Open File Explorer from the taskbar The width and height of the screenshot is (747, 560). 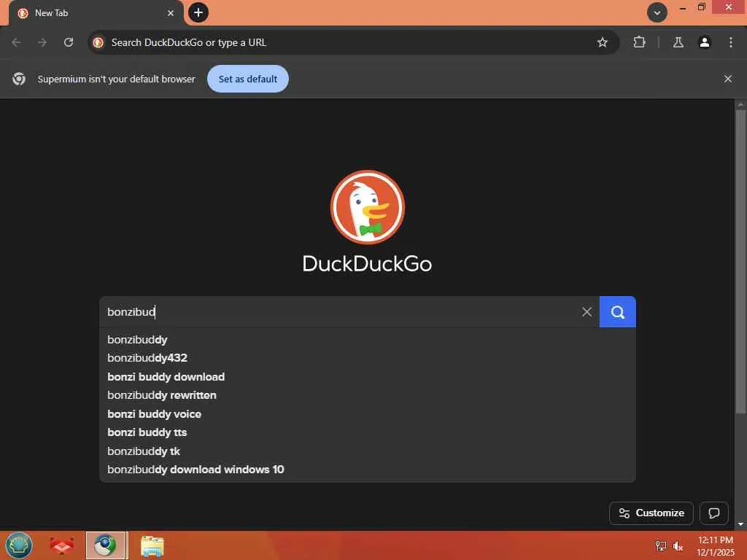[x=152, y=546]
